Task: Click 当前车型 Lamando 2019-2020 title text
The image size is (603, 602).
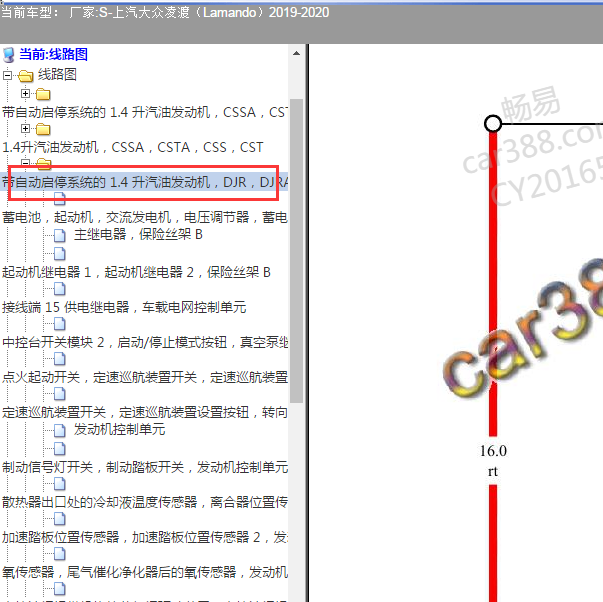Action: point(165,13)
